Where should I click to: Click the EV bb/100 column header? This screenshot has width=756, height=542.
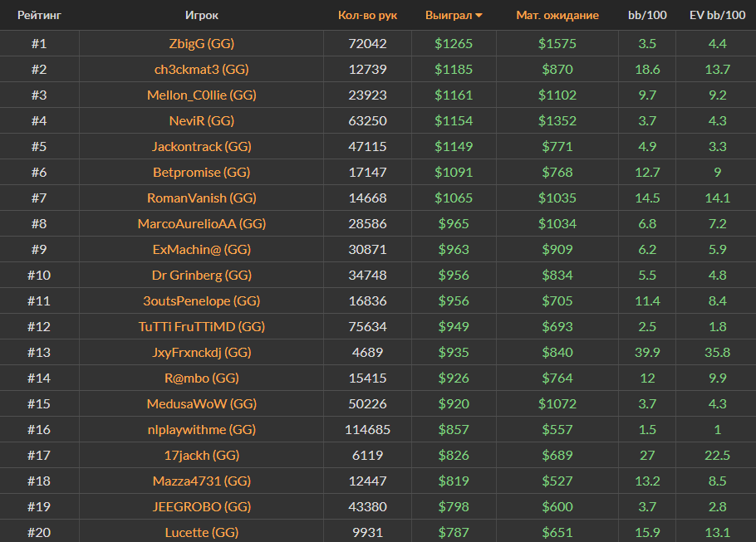coord(715,16)
